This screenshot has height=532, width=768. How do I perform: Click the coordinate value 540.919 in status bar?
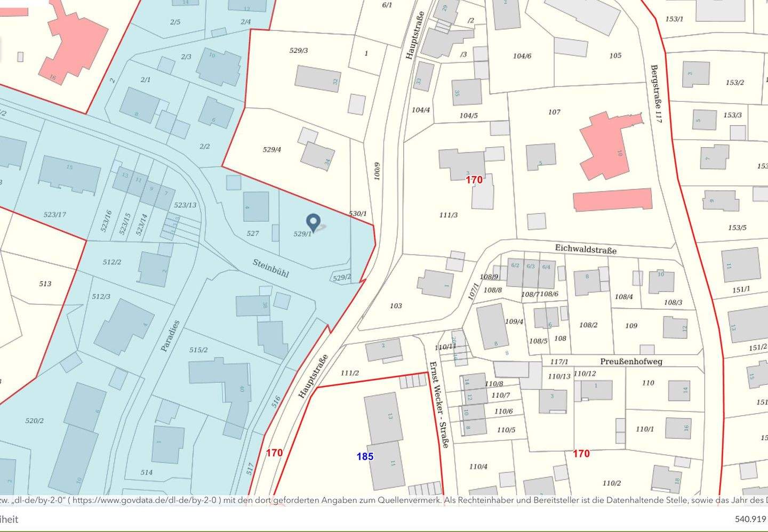pyautogui.click(x=750, y=519)
